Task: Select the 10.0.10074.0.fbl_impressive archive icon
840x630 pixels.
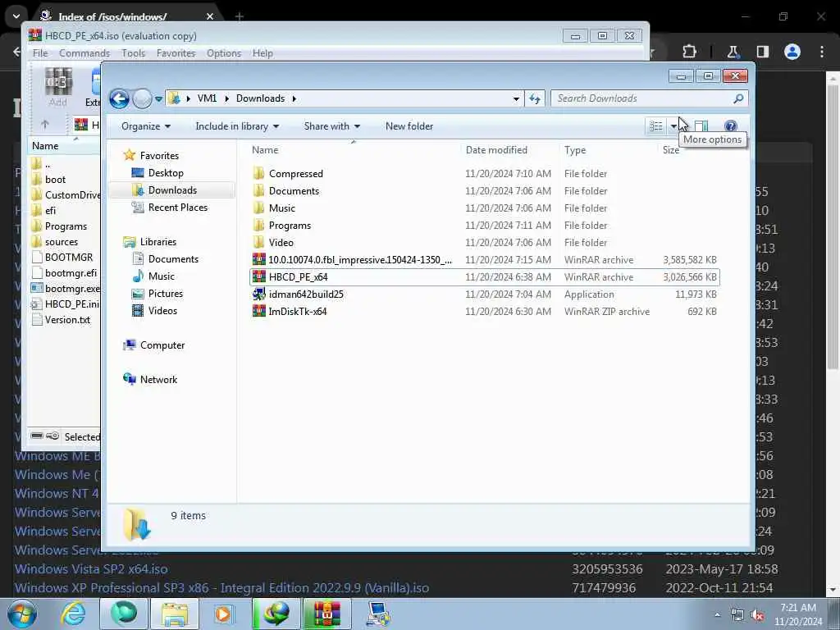Action: (258, 260)
